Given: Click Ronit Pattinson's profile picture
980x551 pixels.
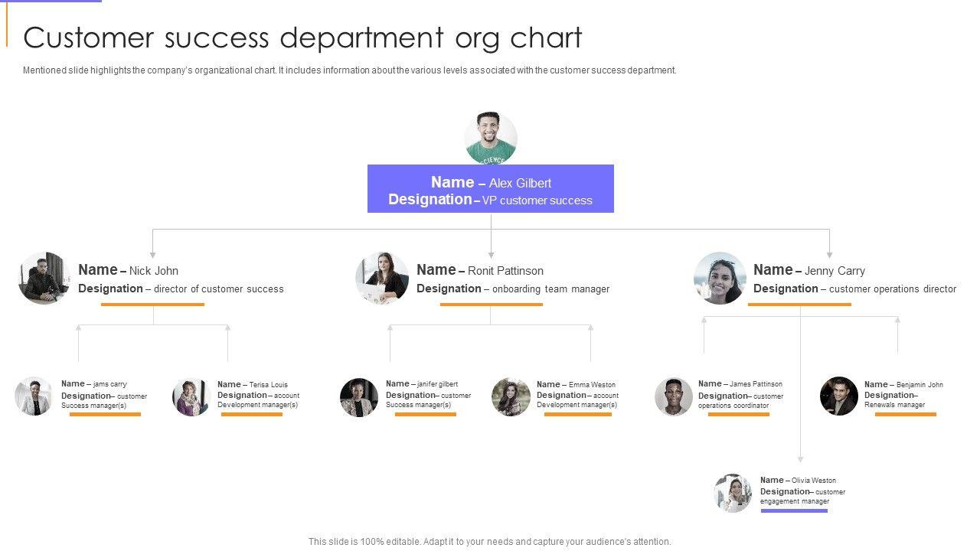Looking at the screenshot, I should (x=382, y=278).
